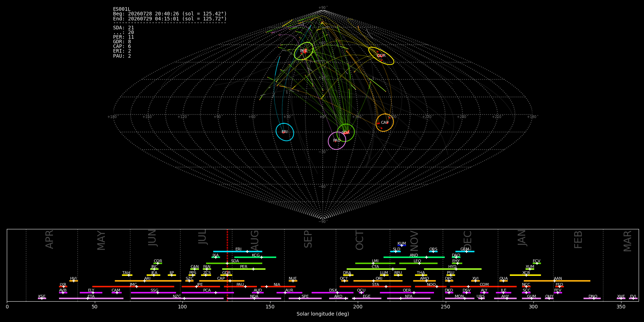Click the APR month label

pos(49,239)
